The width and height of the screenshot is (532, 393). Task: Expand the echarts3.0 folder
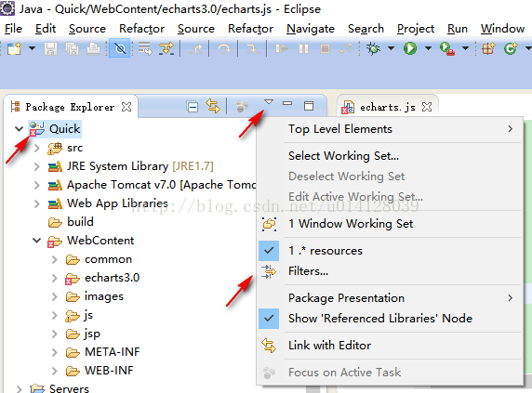55,278
